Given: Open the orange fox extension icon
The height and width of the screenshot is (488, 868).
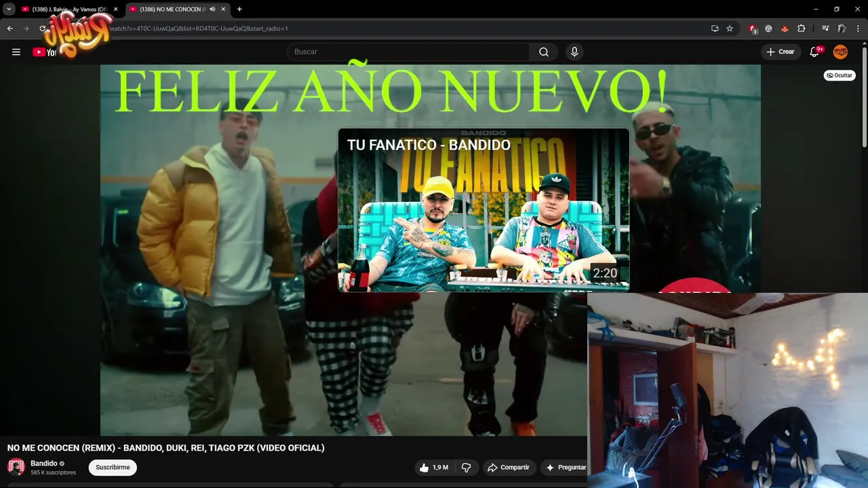Looking at the screenshot, I should 785,28.
